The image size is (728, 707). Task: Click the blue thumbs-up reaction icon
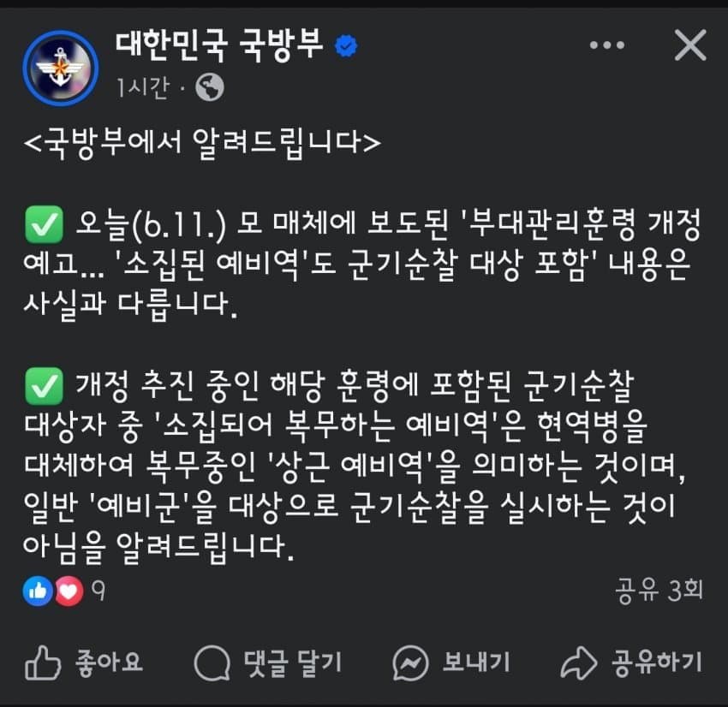(38, 590)
